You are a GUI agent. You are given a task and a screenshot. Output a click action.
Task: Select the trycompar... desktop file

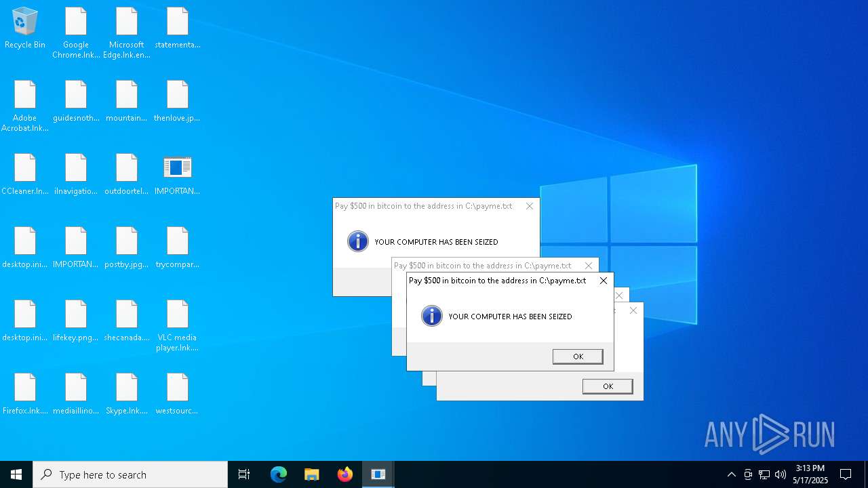pos(178,248)
